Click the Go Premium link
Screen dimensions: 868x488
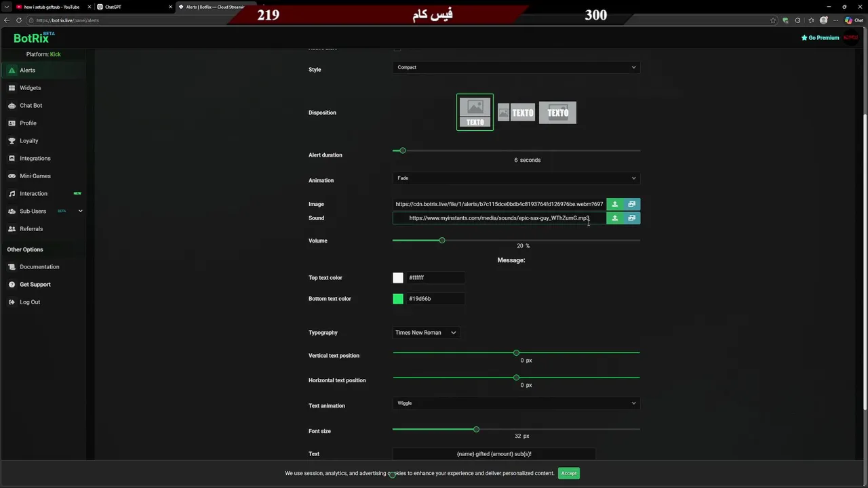click(821, 38)
